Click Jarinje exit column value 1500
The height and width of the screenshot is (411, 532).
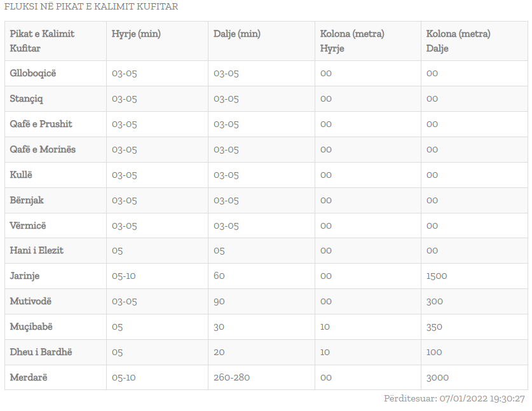click(x=437, y=276)
